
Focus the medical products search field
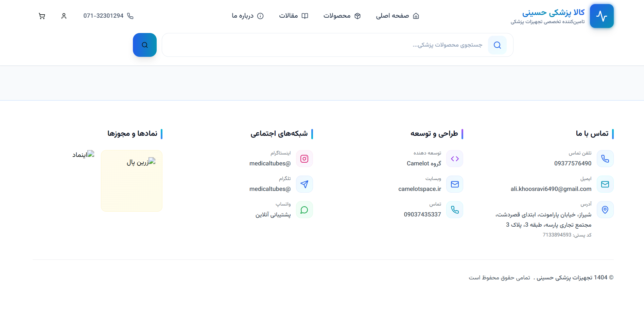coord(337,45)
